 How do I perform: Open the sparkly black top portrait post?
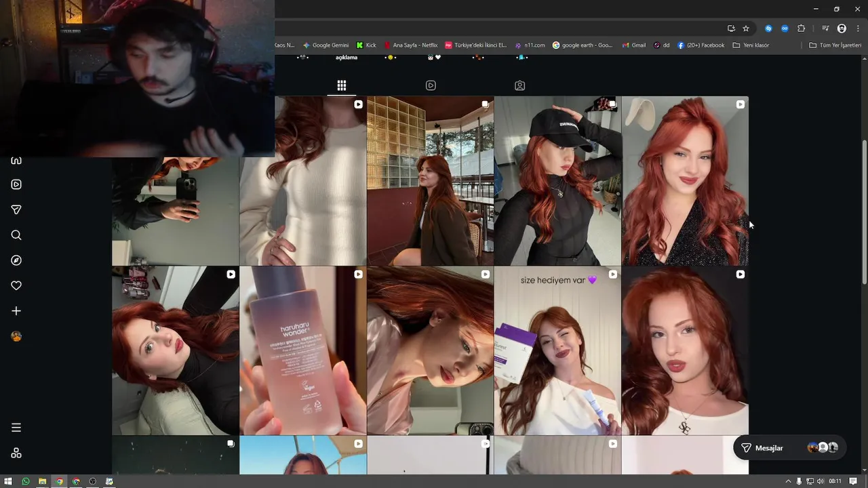685,180
